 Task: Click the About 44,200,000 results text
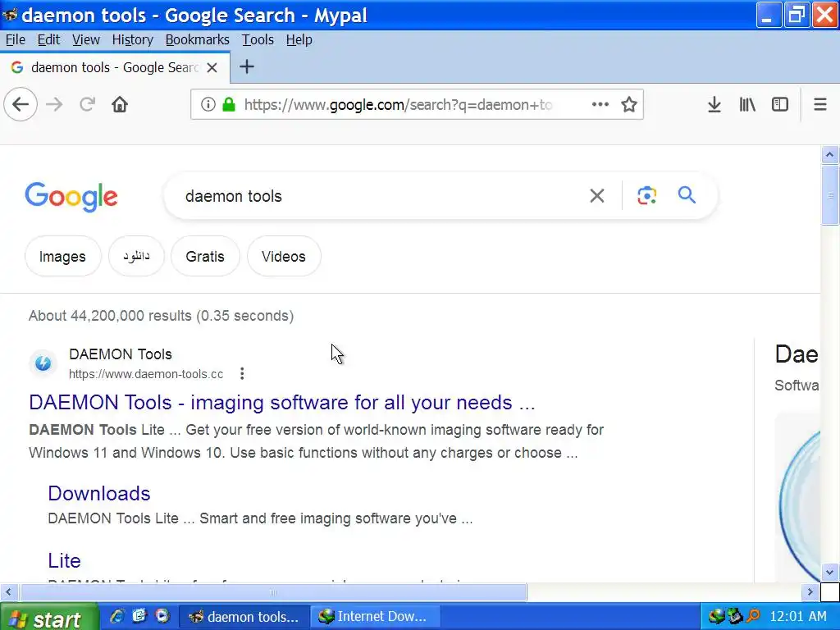pyautogui.click(x=162, y=316)
